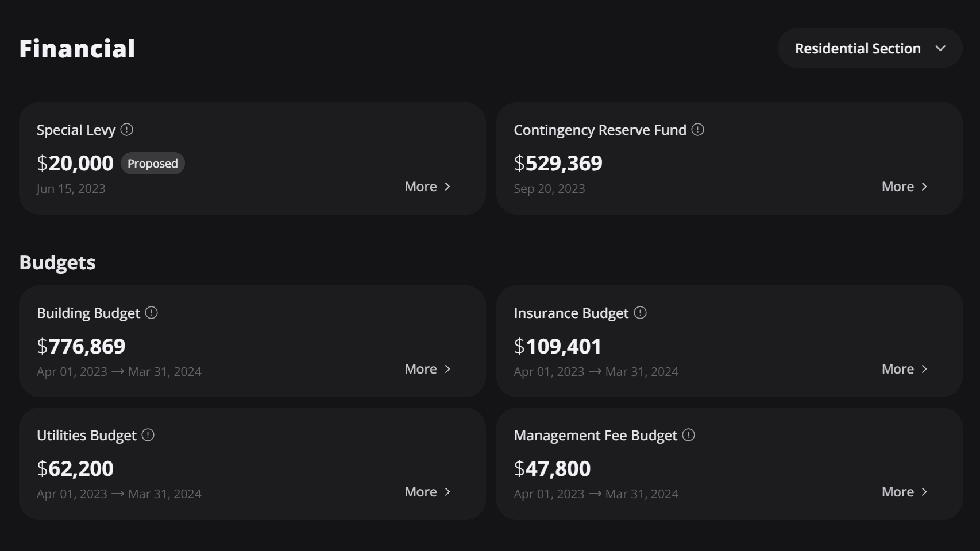Screen dimensions: 980x551
Task: Click the Special Levy card
Action: 253,158
